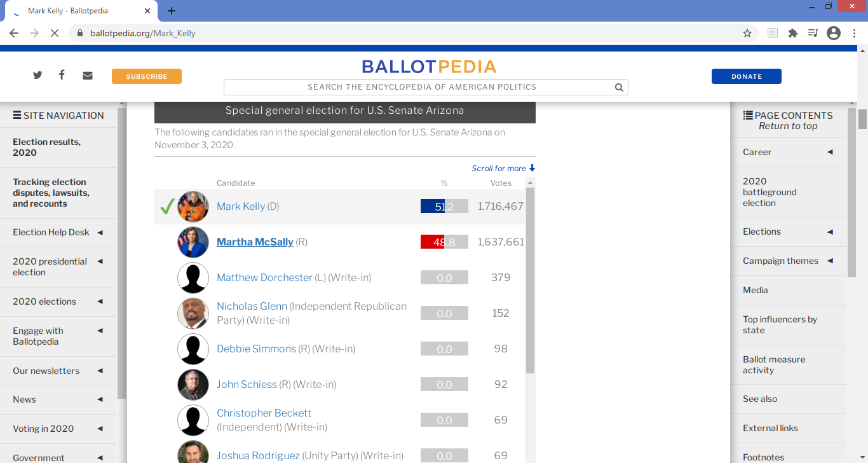The height and width of the screenshot is (463, 868).
Task: Click the Page Contents list icon
Action: 748,115
